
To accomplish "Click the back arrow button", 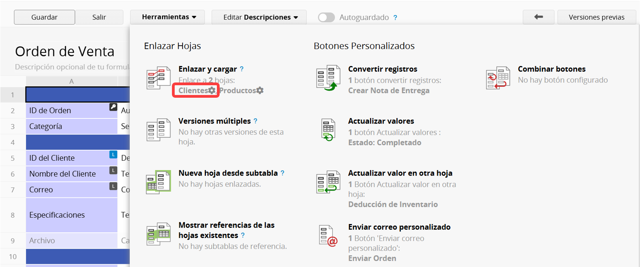I will pos(538,17).
